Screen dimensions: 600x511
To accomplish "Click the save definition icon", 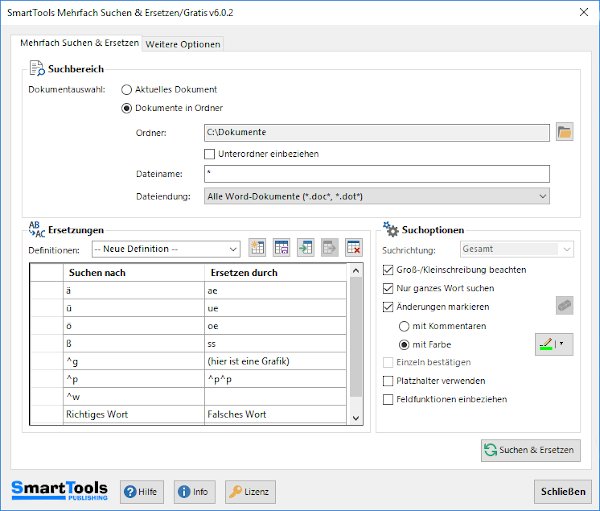I will point(281,248).
